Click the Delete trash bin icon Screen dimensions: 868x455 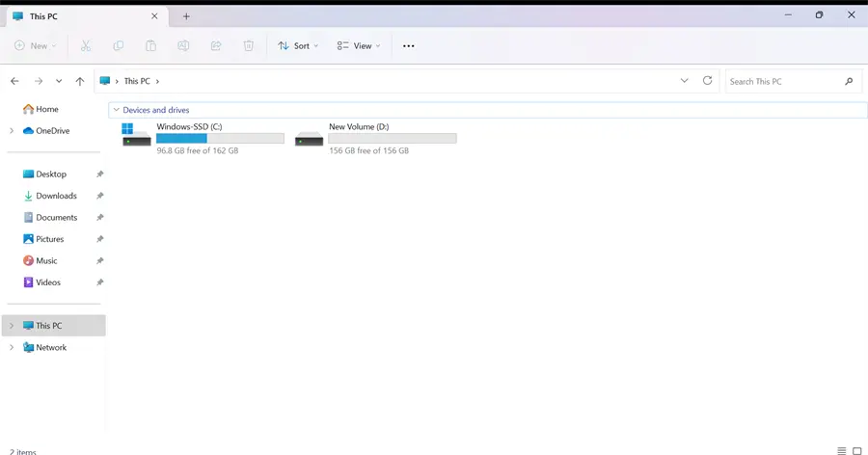(x=249, y=46)
